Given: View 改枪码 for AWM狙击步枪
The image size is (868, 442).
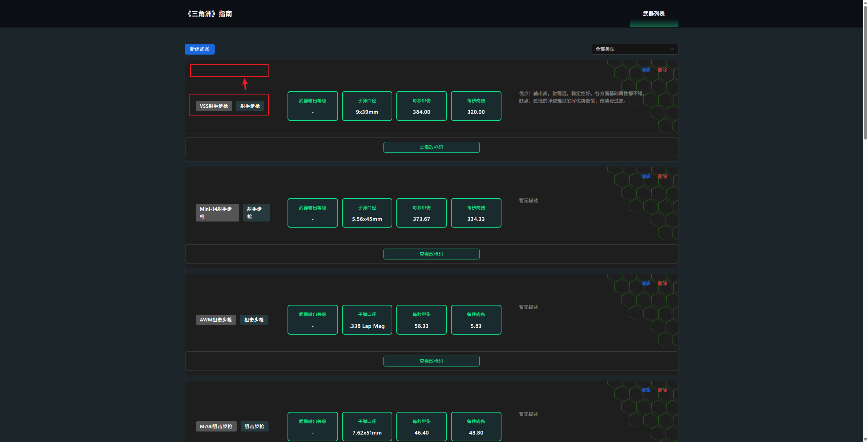Looking at the screenshot, I should coord(431,361).
